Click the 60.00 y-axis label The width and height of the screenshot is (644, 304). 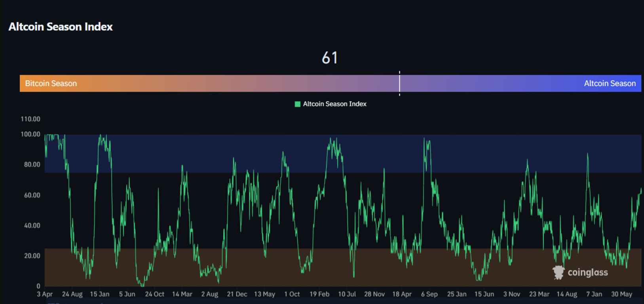pos(32,195)
